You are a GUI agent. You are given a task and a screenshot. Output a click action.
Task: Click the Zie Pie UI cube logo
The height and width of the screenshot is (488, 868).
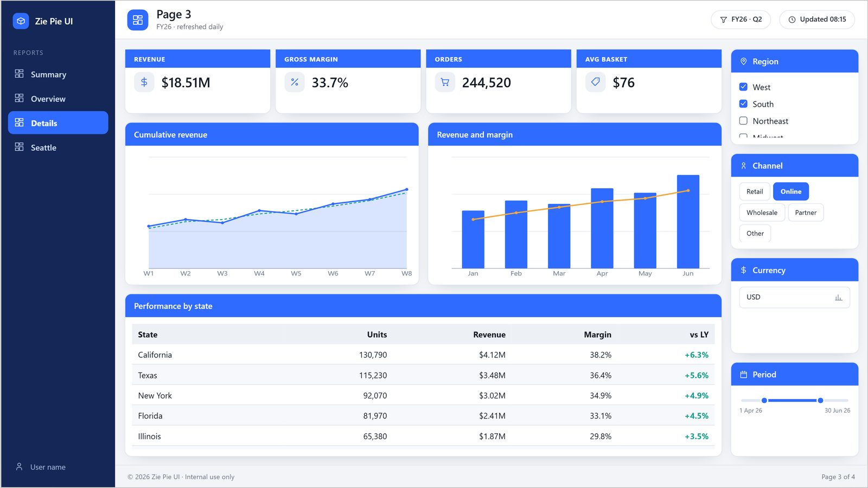pos(21,21)
